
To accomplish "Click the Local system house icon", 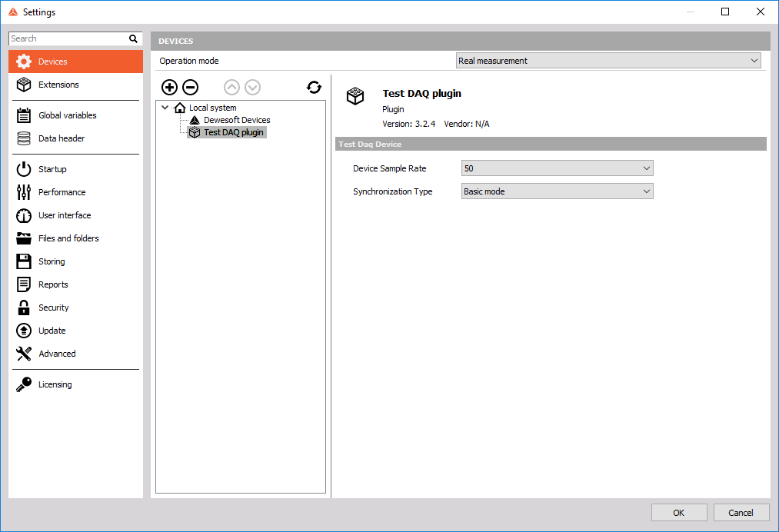I will (180, 108).
